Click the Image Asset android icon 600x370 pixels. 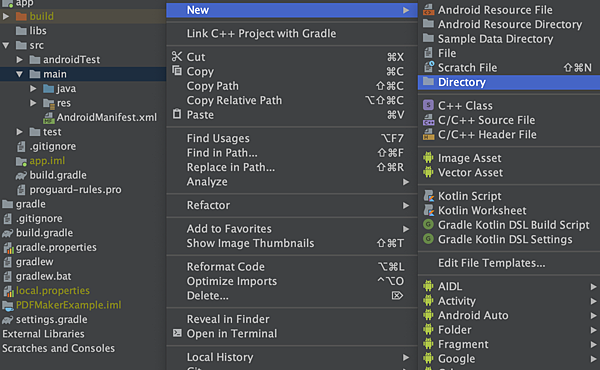pyautogui.click(x=428, y=158)
